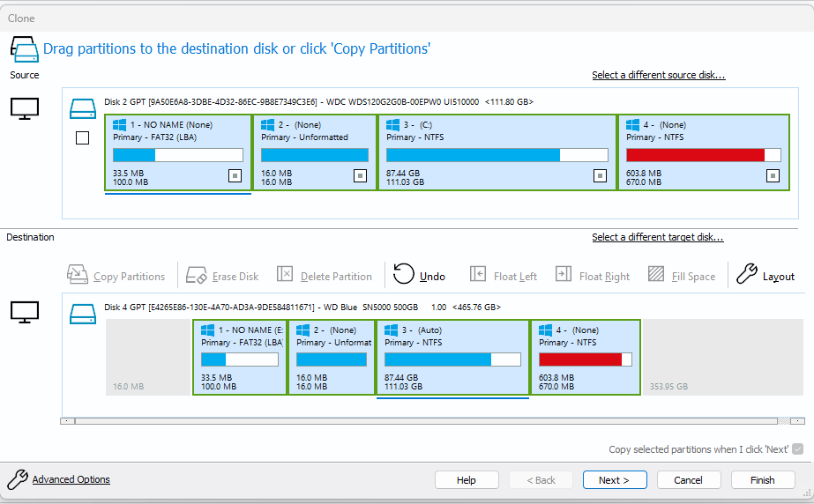Click the Float Left icon
The height and width of the screenshot is (504, 814).
point(477,275)
